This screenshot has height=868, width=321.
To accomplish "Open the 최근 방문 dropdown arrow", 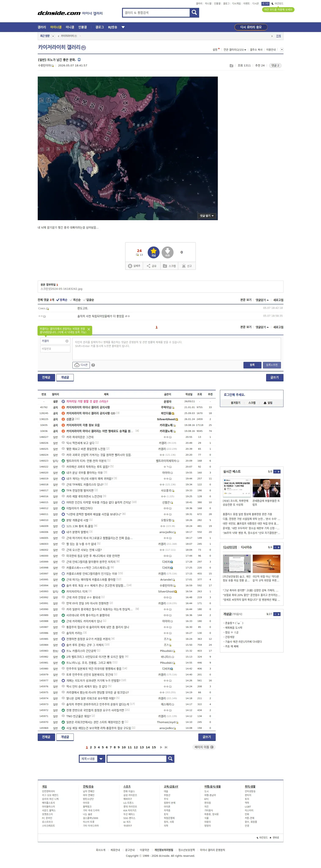I will (x=53, y=36).
